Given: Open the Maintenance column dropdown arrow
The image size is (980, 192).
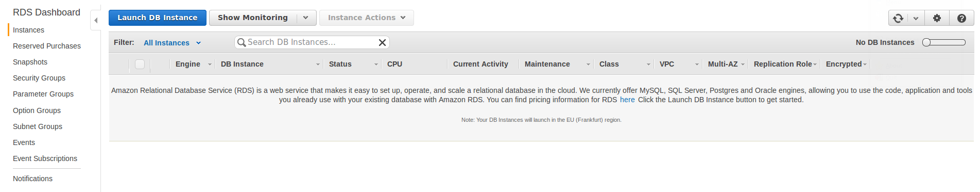Looking at the screenshot, I should pos(588,65).
